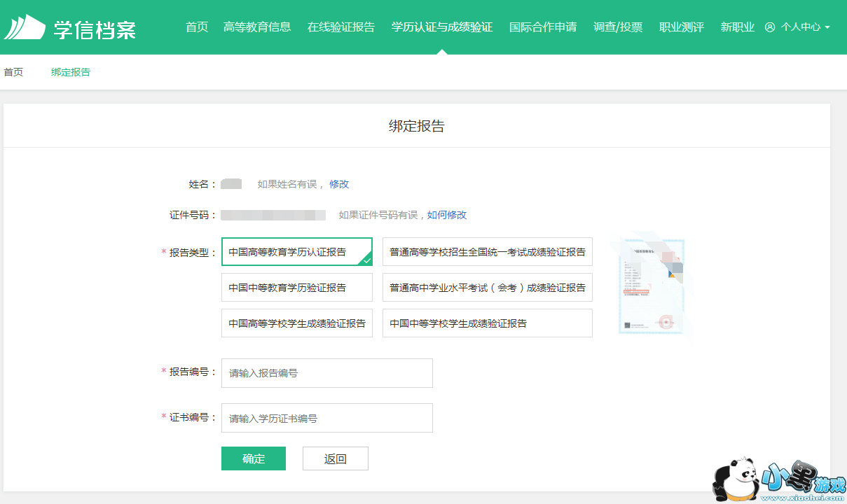847x504 pixels.
Task: Focus the 报告编号 input field
Action: coord(326,373)
